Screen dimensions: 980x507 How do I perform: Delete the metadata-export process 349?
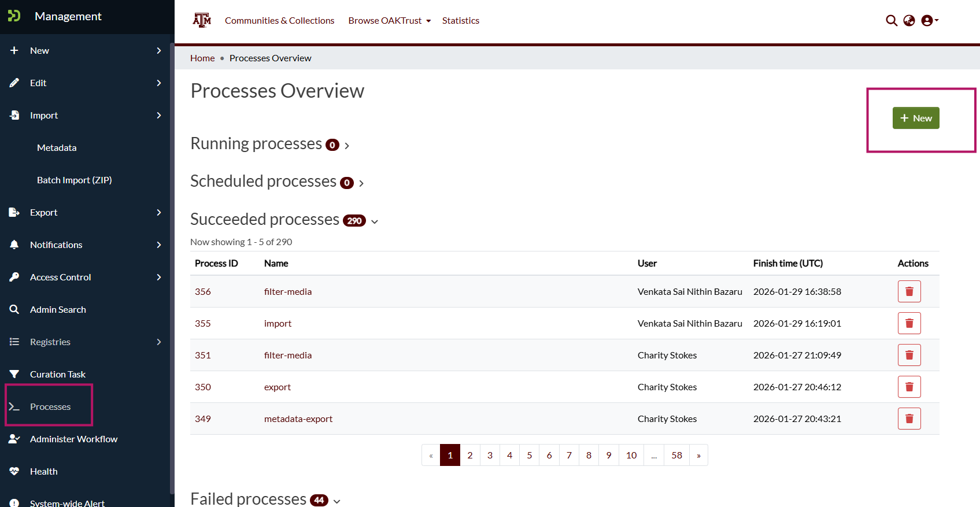tap(909, 419)
